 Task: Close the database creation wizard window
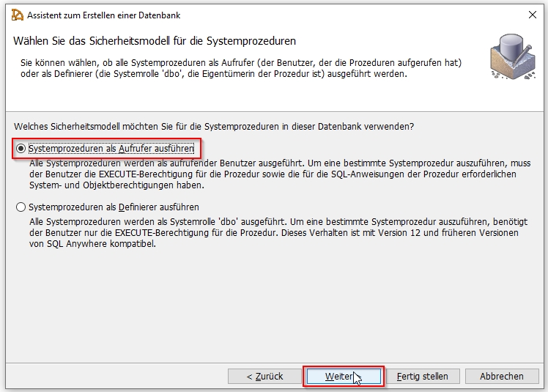click(533, 15)
